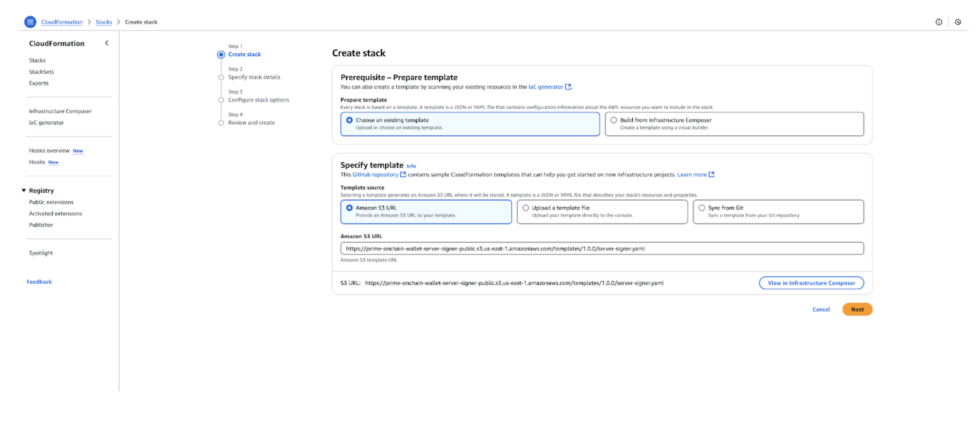Image resolution: width=980 pixels, height=431 pixels.
Task: Open the hamburger navigation menu icon
Action: point(30,22)
